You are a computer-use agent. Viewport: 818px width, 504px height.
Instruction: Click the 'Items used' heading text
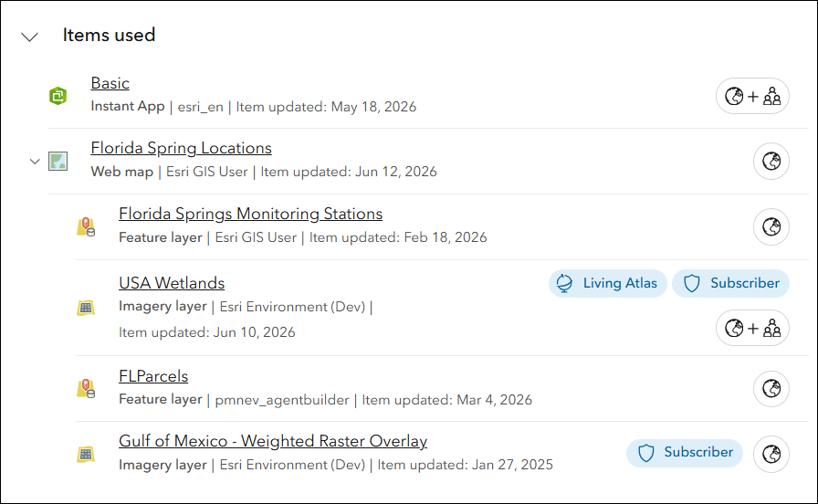(109, 35)
